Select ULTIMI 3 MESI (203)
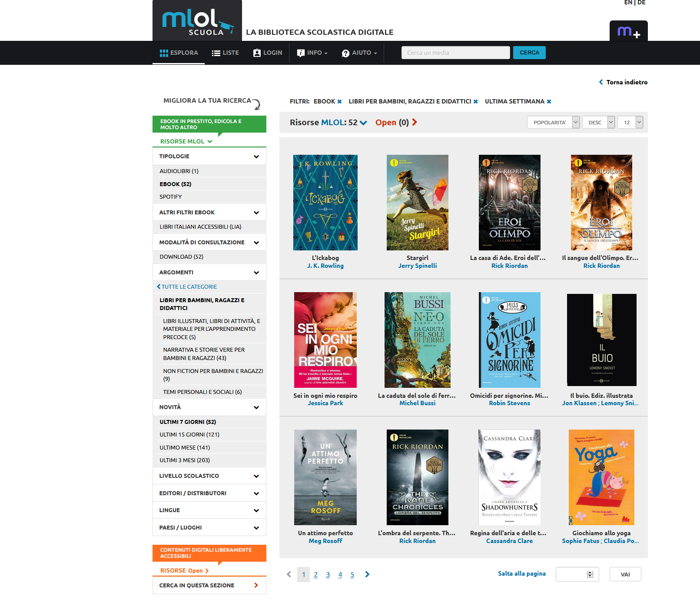Screen dimensions: 700x603 point(185,460)
